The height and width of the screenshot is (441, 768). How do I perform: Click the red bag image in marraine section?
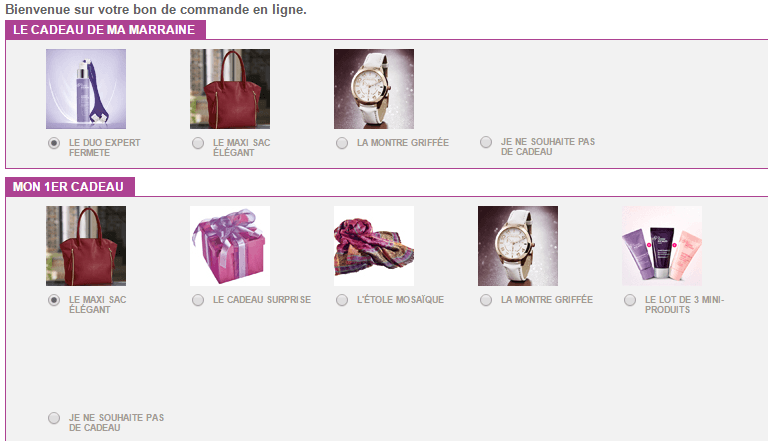pyautogui.click(x=230, y=89)
